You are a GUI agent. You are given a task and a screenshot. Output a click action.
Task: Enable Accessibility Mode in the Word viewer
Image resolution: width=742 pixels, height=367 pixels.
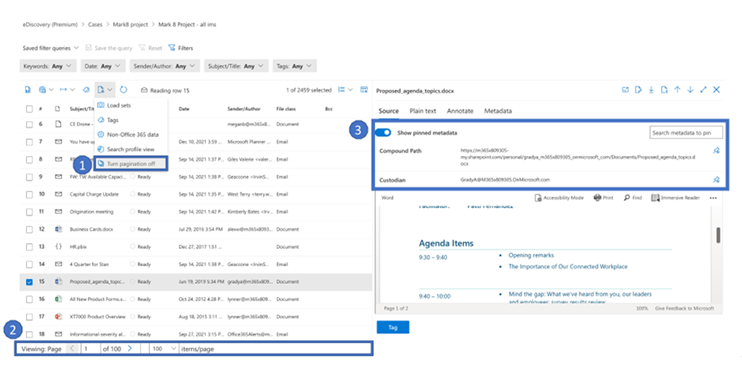559,198
